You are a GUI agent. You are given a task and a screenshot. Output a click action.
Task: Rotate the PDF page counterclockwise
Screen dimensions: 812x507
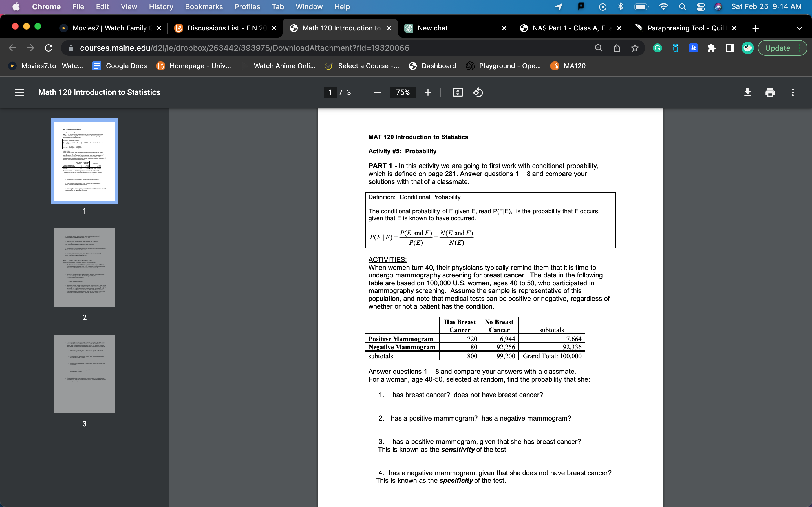478,92
